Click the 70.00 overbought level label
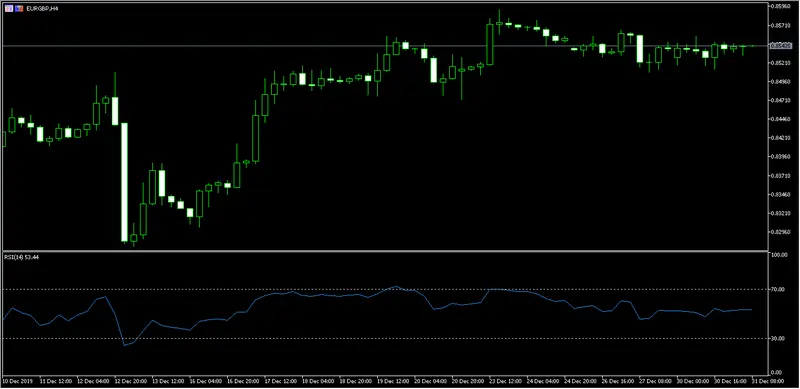The image size is (800, 389). point(779,289)
